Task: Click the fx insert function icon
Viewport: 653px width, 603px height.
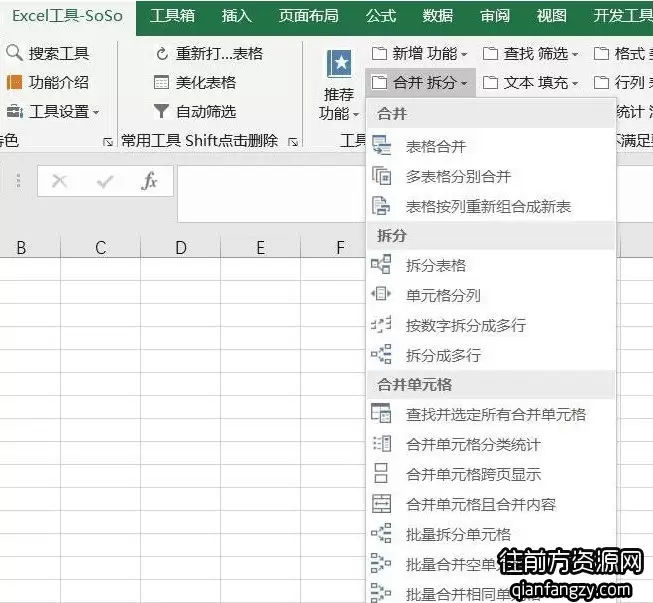Action: [x=149, y=181]
